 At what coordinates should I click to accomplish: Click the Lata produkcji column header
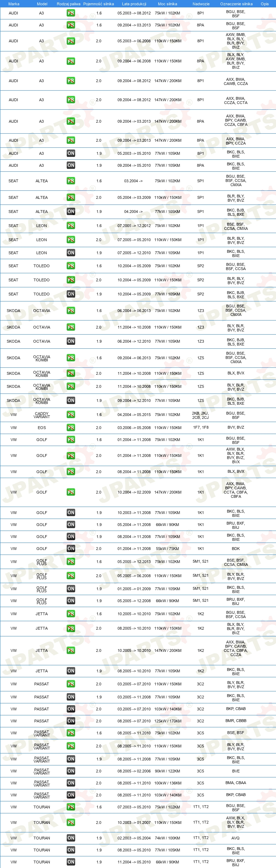[x=134, y=4]
